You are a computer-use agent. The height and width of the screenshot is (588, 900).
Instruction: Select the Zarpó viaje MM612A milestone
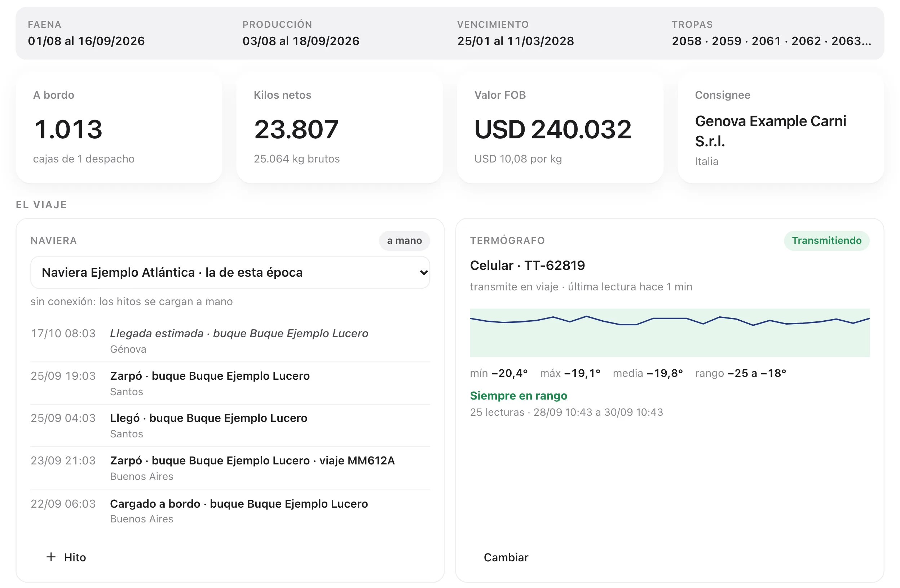coord(230,468)
